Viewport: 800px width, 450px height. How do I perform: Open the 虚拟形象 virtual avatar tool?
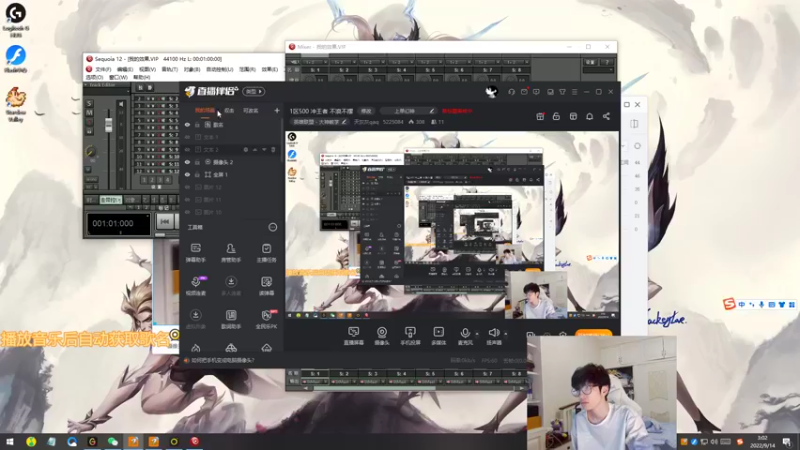(x=195, y=319)
